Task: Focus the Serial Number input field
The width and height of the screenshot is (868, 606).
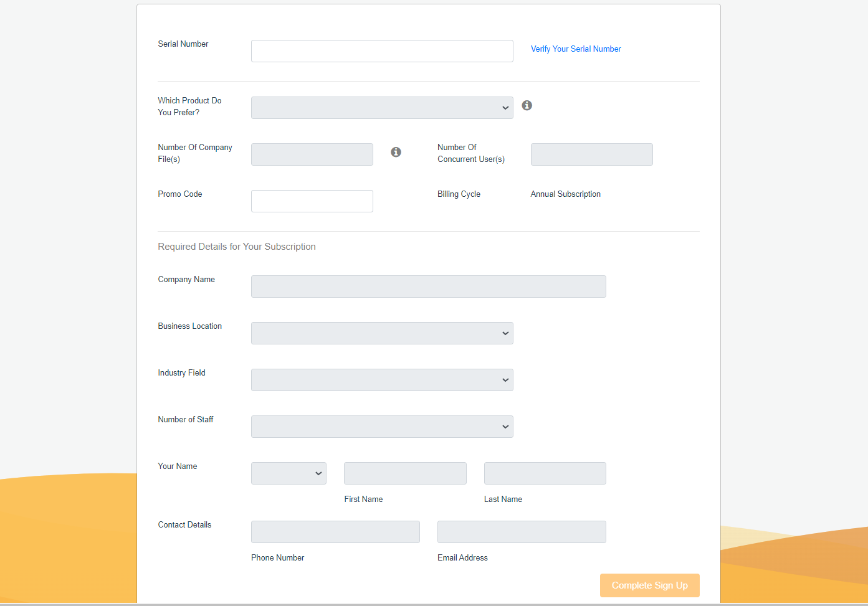Action: [381, 51]
